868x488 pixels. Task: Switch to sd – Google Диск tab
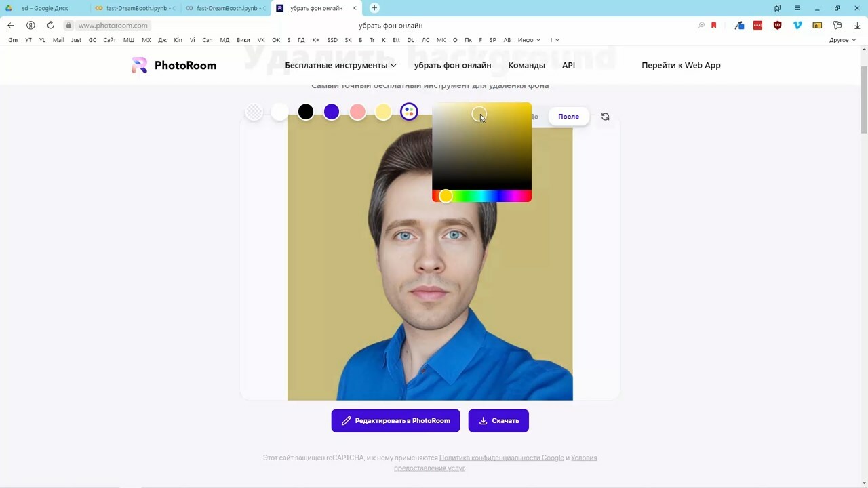(45, 8)
